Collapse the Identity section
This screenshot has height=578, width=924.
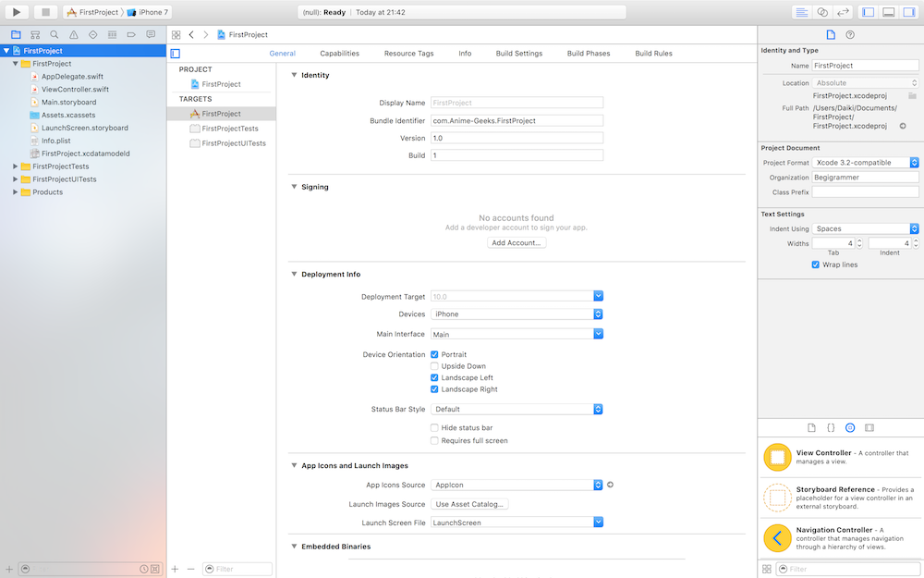click(x=294, y=75)
